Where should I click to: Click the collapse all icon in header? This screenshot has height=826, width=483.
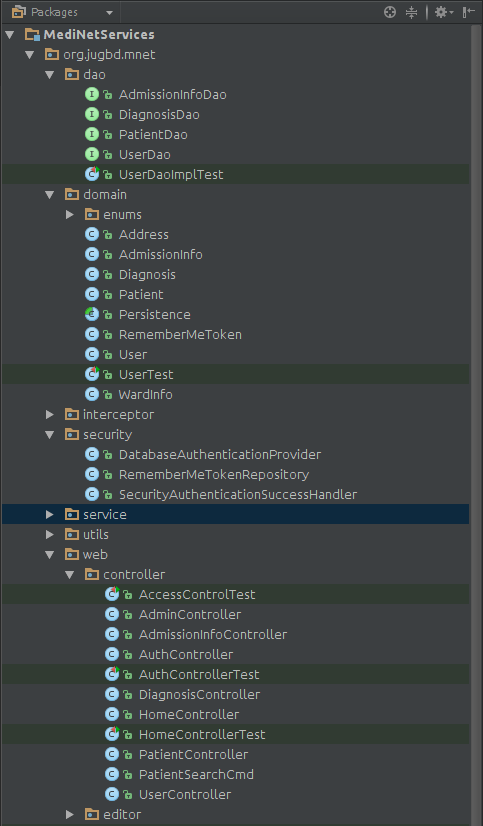click(411, 12)
